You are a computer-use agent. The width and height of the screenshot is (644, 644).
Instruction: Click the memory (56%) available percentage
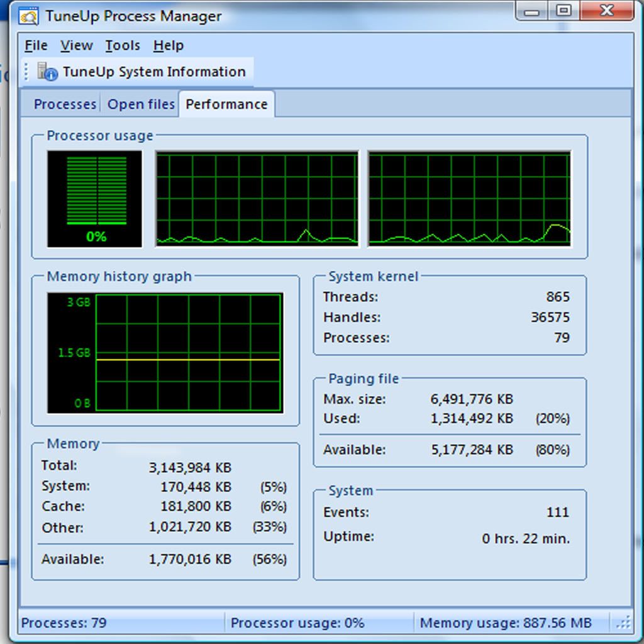269,559
